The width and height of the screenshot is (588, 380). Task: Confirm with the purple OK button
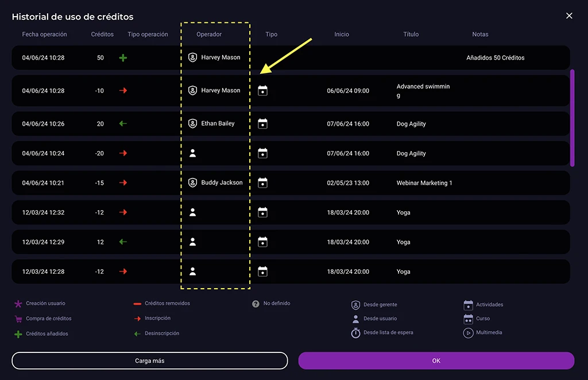tap(436, 360)
